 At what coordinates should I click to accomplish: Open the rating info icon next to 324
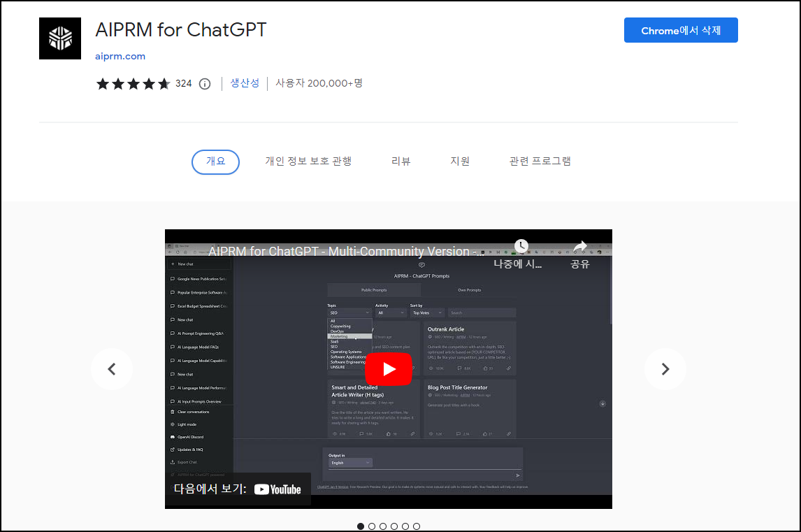coord(205,84)
